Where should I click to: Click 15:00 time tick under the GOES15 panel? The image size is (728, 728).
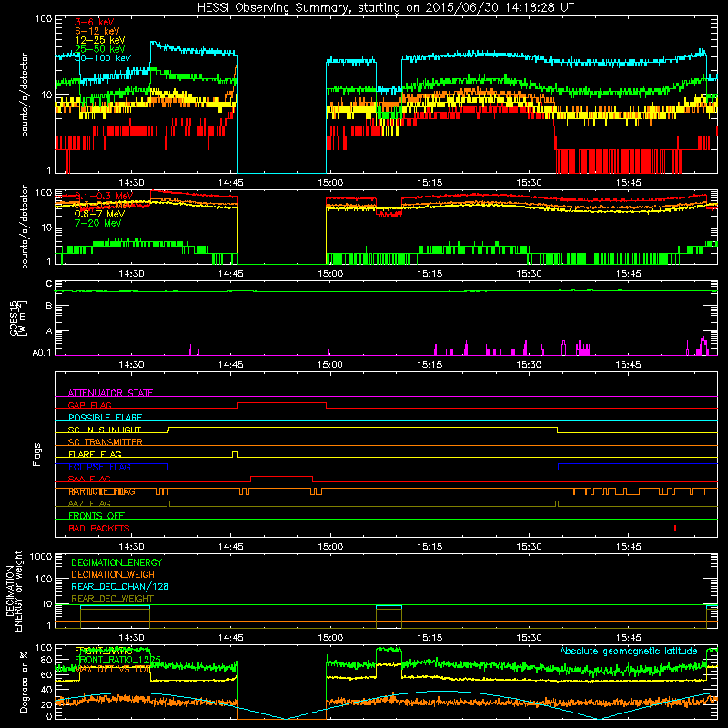coord(330,365)
